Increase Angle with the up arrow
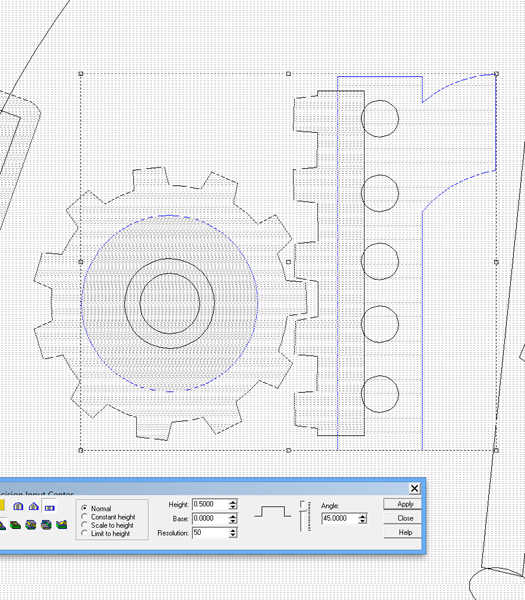525x600 pixels. [362, 517]
